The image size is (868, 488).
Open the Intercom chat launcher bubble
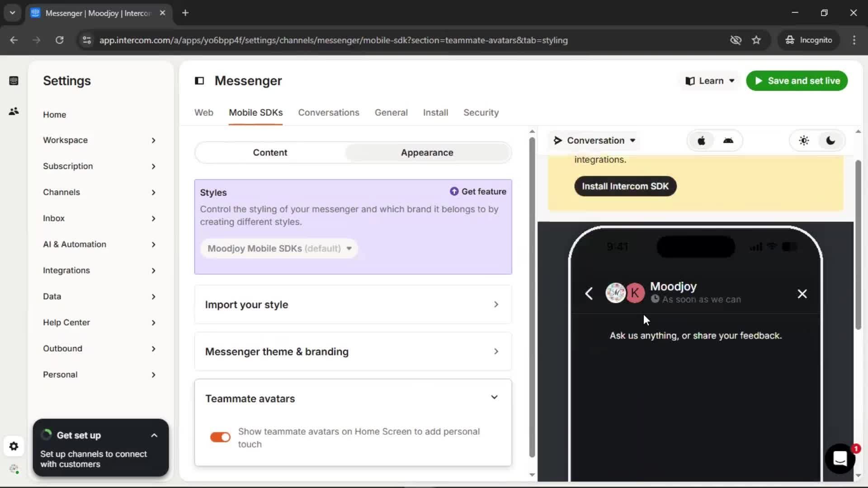click(840, 459)
